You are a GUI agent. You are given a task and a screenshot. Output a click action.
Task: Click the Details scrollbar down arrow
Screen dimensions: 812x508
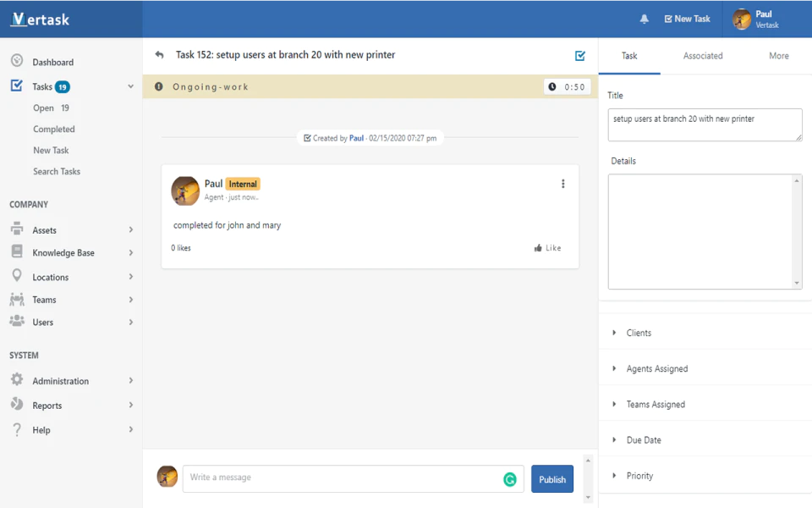[x=797, y=283]
